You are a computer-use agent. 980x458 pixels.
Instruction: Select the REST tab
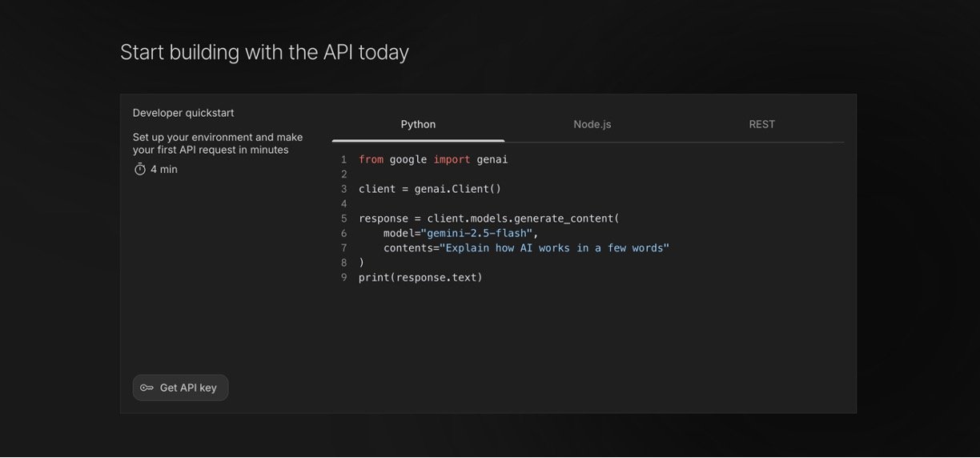coord(761,124)
